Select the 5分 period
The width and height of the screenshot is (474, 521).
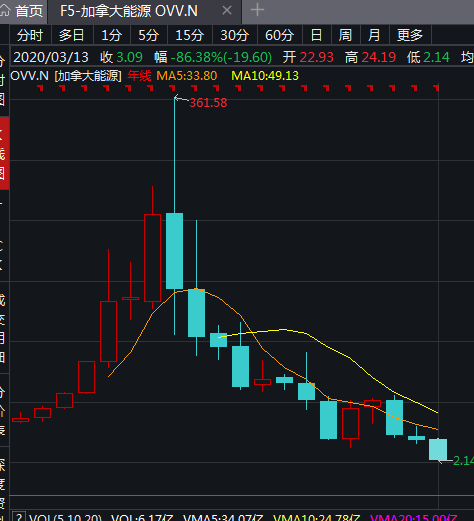148,35
